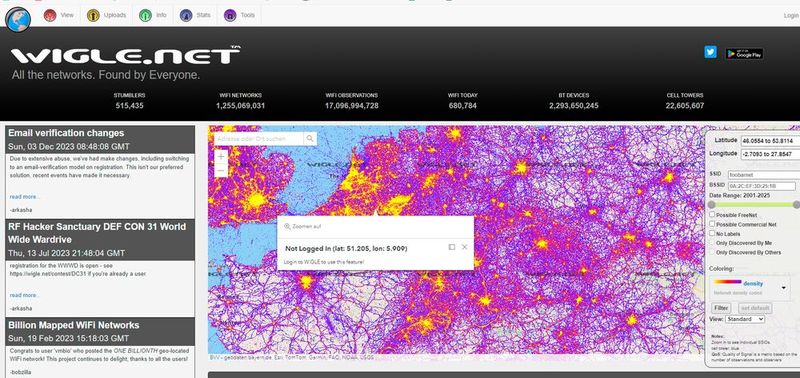Open the Google Play badge
Screen dimensions: 800x378
[744, 54]
